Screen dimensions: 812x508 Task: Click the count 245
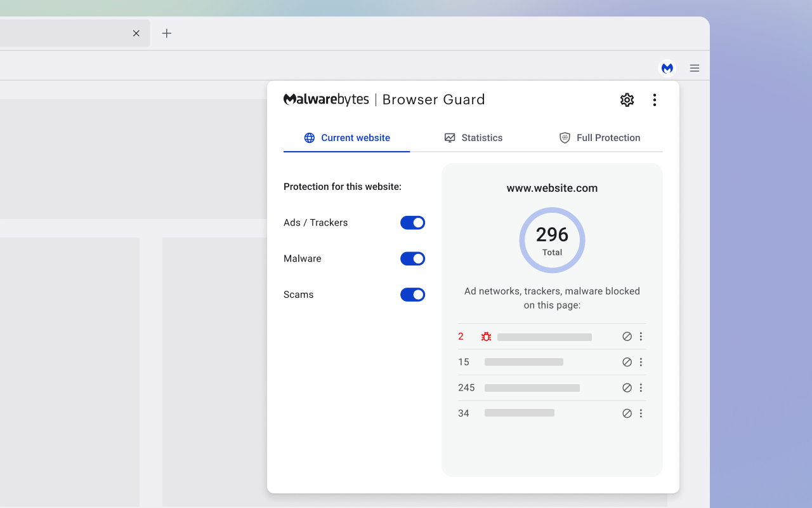click(466, 387)
